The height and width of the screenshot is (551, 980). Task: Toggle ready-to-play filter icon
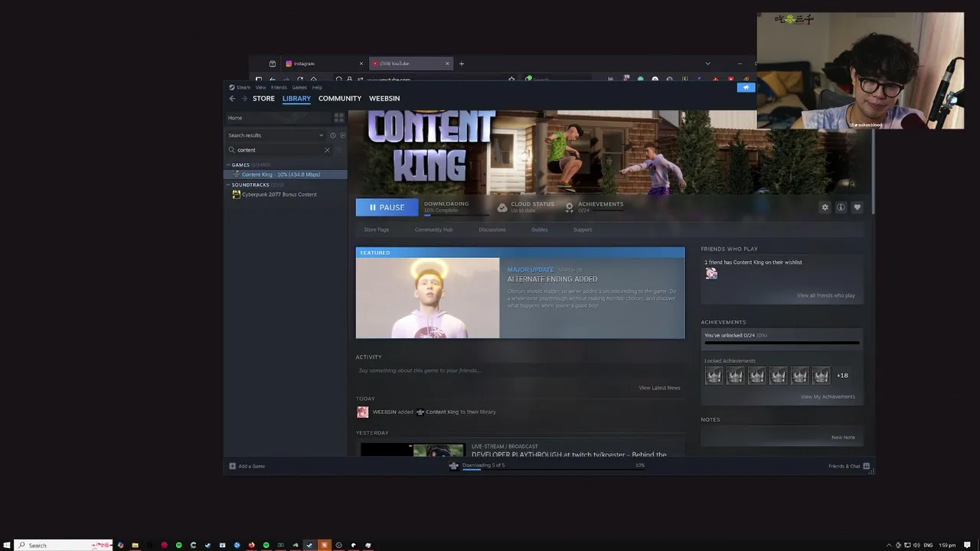click(342, 135)
